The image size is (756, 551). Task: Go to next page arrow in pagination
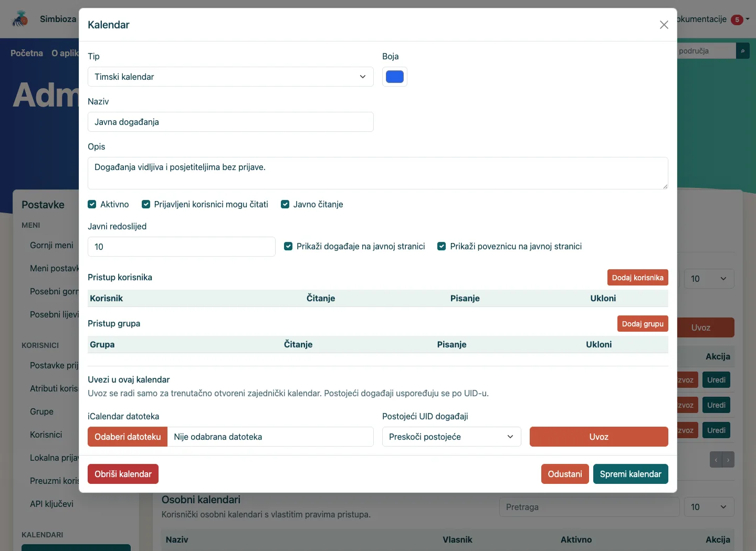[728, 460]
